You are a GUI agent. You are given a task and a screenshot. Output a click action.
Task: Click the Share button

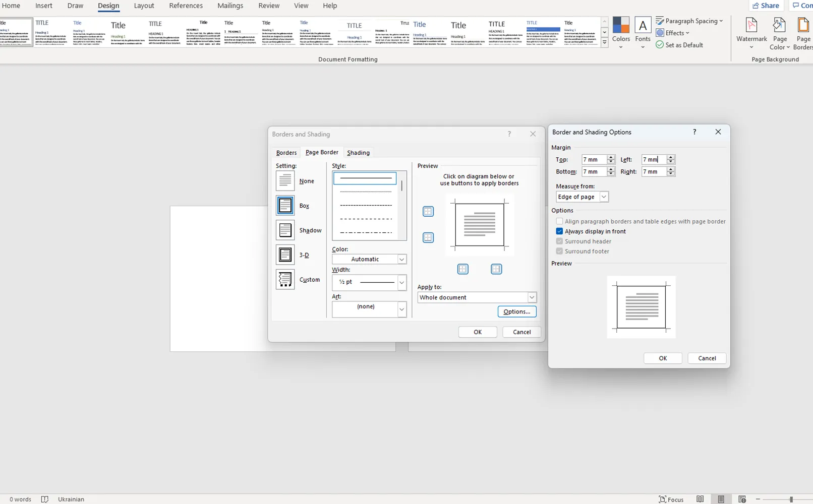click(766, 6)
